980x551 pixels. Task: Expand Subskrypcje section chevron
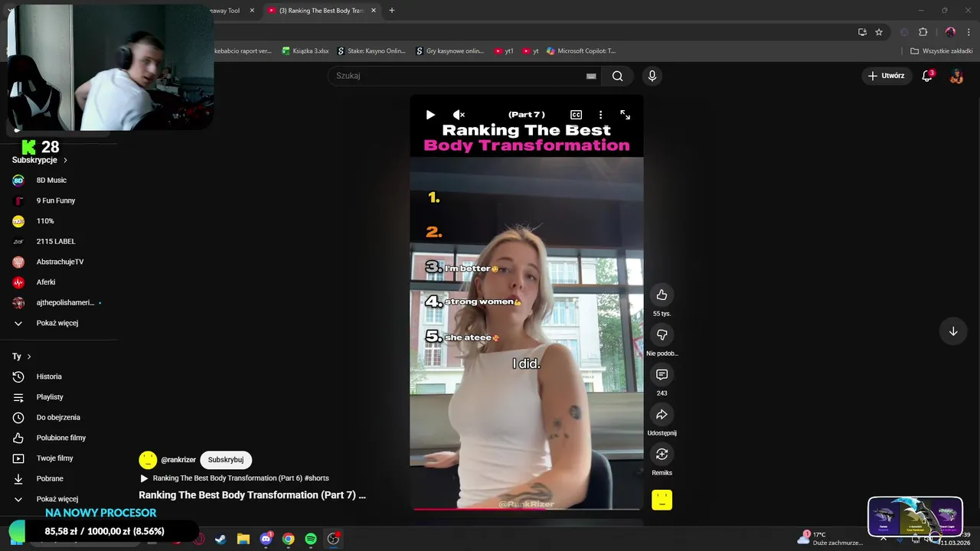pos(65,160)
